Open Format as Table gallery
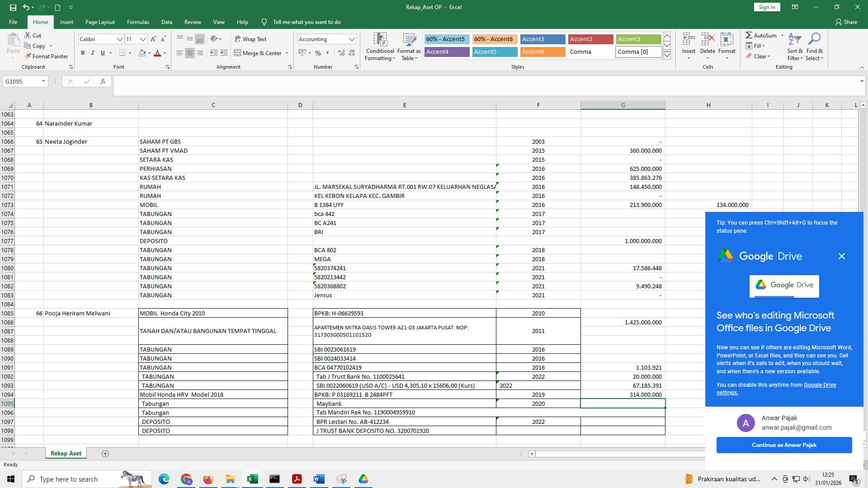Image resolution: width=868 pixels, height=488 pixels. (409, 47)
